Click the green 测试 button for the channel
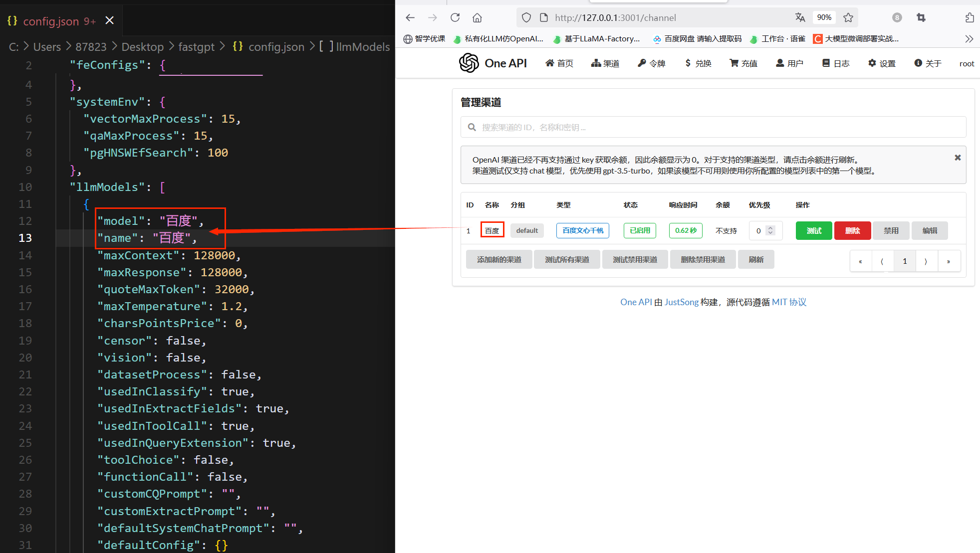Screen dimensions: 980x553 814,230
